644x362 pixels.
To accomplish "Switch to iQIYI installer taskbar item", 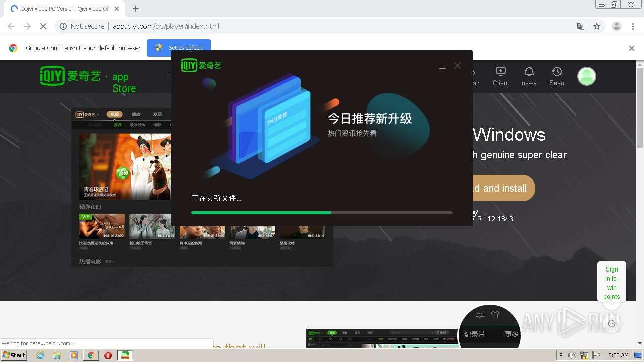I will pyautogui.click(x=125, y=355).
